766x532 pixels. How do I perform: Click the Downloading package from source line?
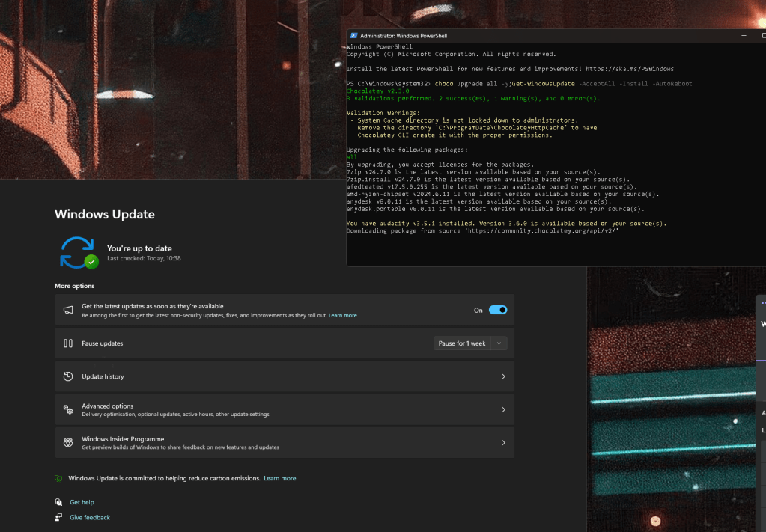[483, 231]
